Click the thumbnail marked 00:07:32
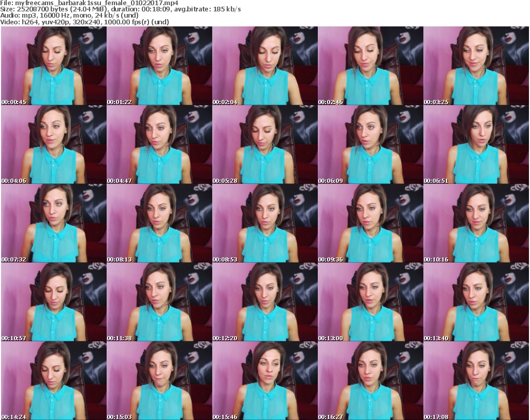Viewport: 530px width, 420px height. 54,223
